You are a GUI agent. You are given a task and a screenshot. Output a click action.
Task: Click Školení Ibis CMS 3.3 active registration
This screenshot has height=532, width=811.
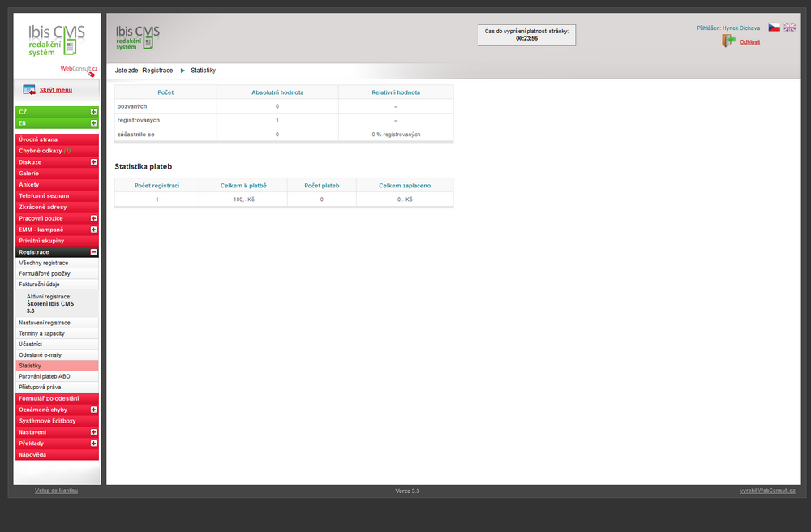point(50,307)
